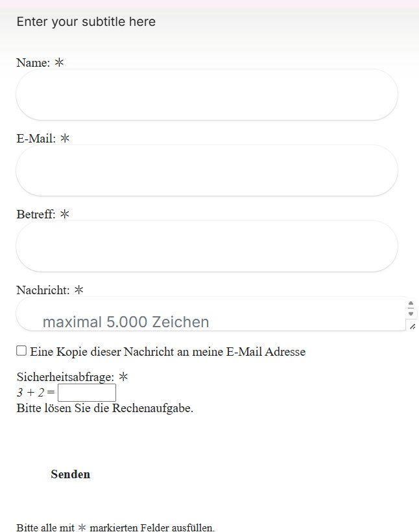Click into the Betreff input box
419x532 pixels.
click(x=206, y=246)
